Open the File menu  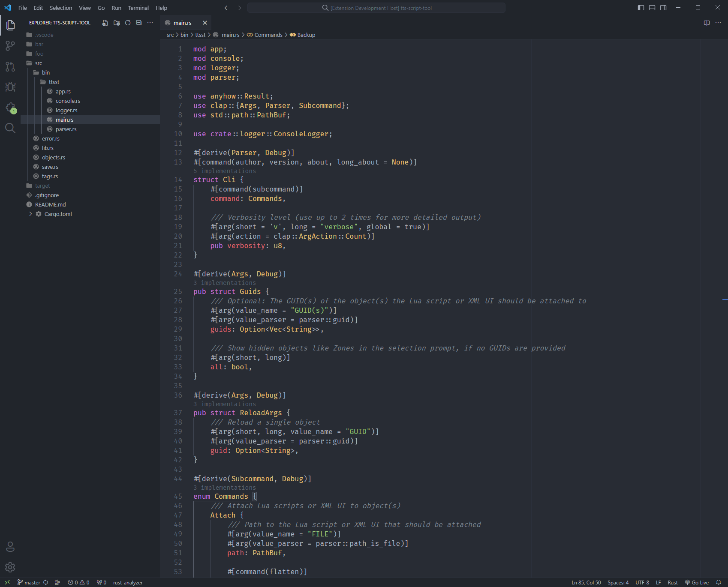tap(23, 8)
